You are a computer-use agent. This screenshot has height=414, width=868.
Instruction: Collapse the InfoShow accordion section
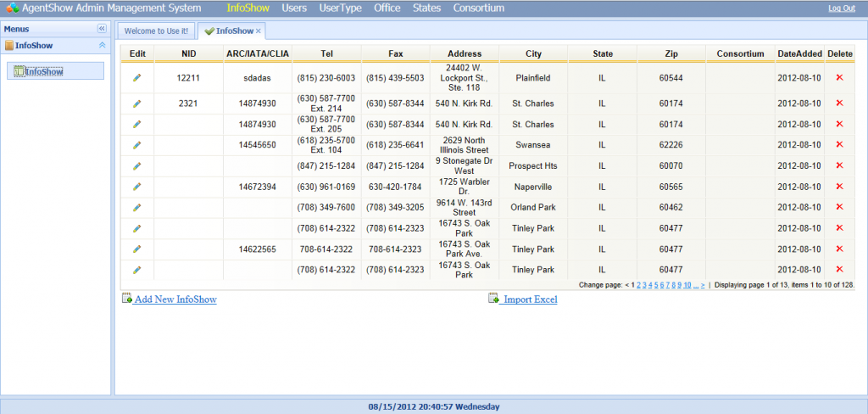[102, 46]
